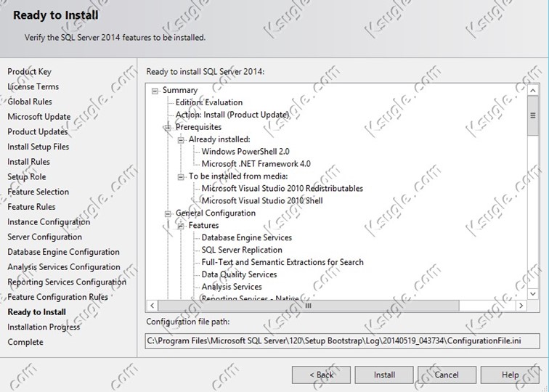This screenshot has width=549, height=392.
Task: Collapse the General Configuration node
Action: [168, 213]
